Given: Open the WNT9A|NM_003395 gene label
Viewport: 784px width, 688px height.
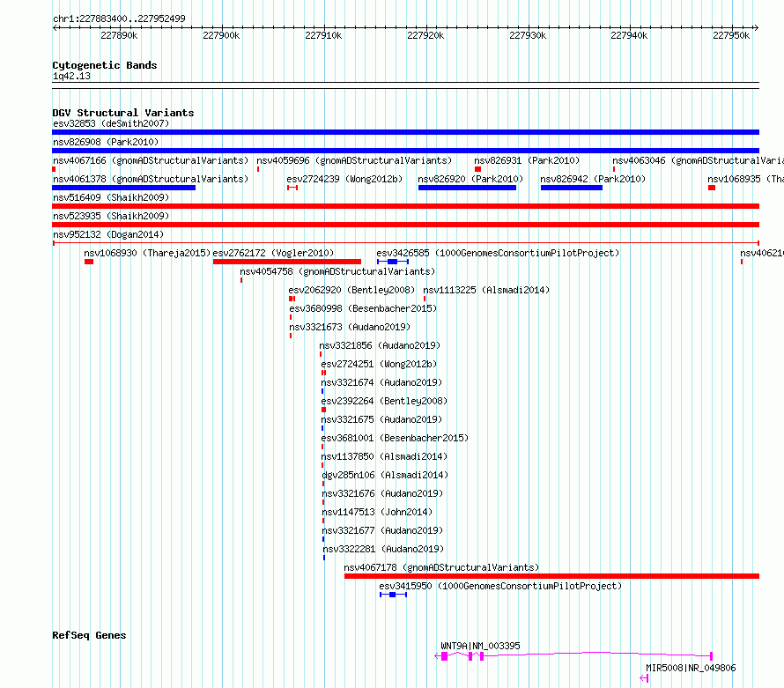Looking at the screenshot, I should 480,646.
